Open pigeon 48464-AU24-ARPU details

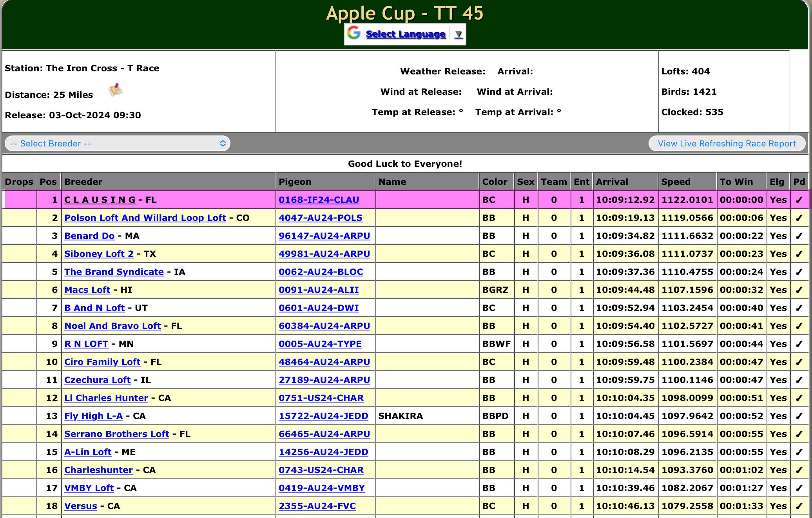pos(324,362)
